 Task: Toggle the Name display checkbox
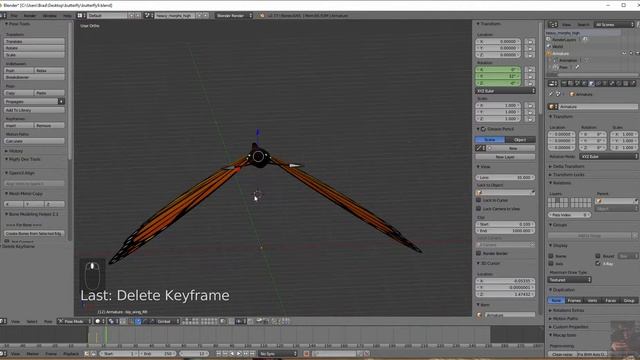click(551, 256)
